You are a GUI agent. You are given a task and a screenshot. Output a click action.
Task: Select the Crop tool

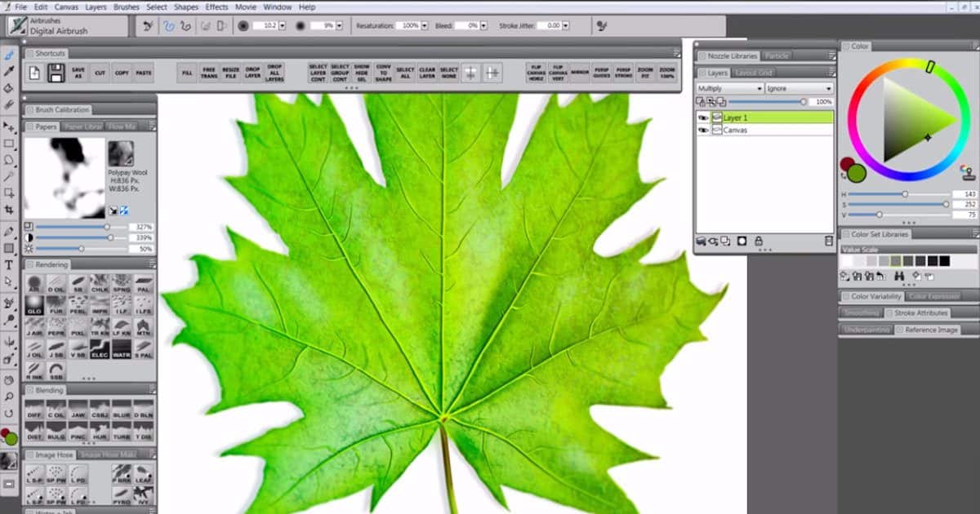pos(9,210)
